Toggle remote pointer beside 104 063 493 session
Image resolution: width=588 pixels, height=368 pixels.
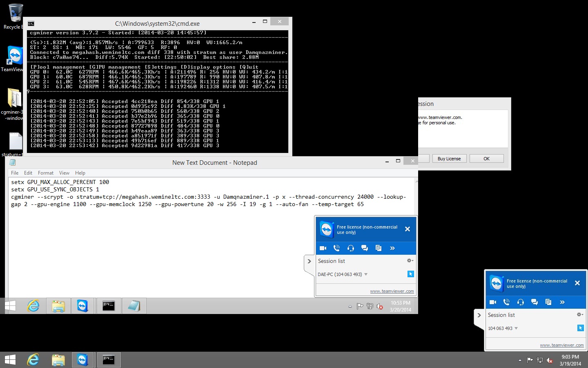(581, 328)
